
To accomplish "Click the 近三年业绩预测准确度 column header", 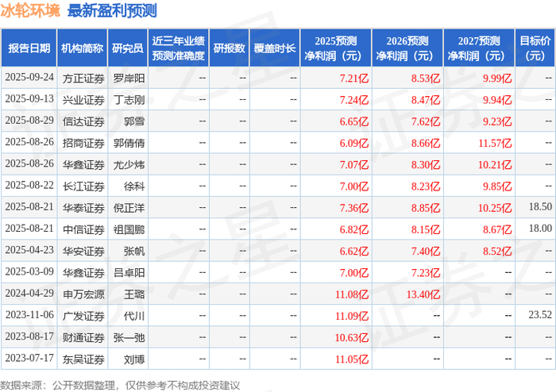I will (x=179, y=48).
